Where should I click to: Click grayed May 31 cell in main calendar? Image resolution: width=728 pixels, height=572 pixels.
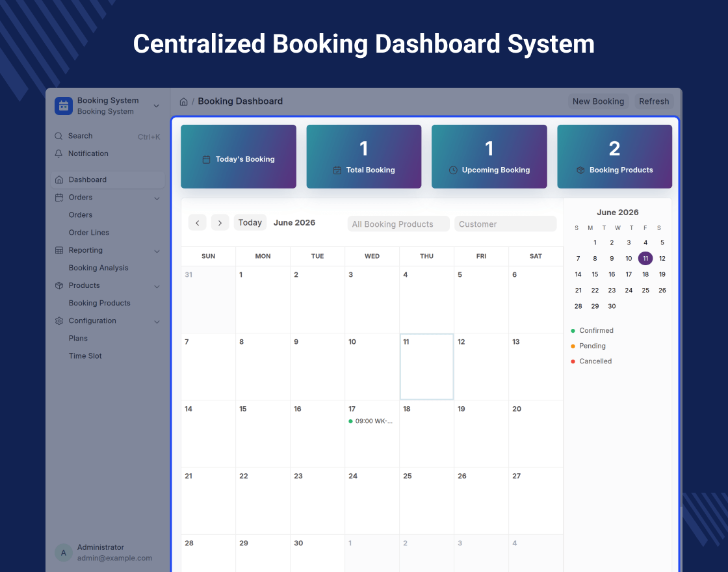coord(209,300)
